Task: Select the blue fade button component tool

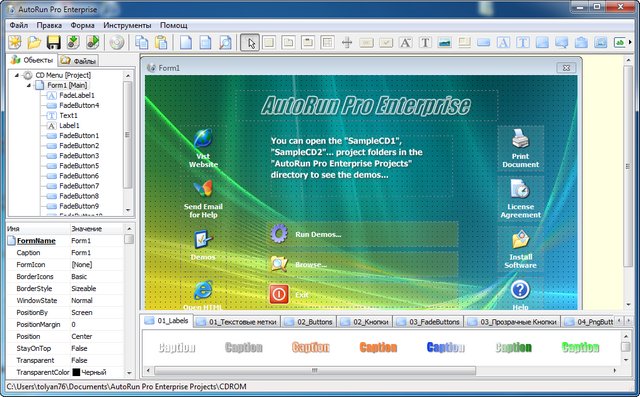Action: [x=484, y=42]
